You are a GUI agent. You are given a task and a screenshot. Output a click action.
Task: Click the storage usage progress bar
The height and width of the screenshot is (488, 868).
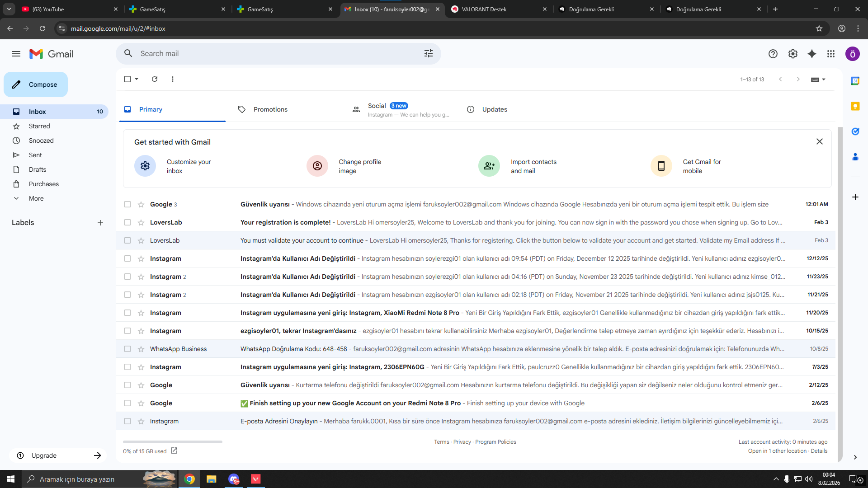(173, 442)
